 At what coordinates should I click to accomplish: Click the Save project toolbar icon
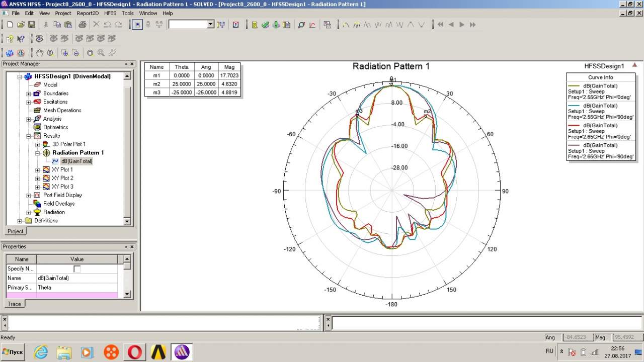pyautogui.click(x=31, y=25)
